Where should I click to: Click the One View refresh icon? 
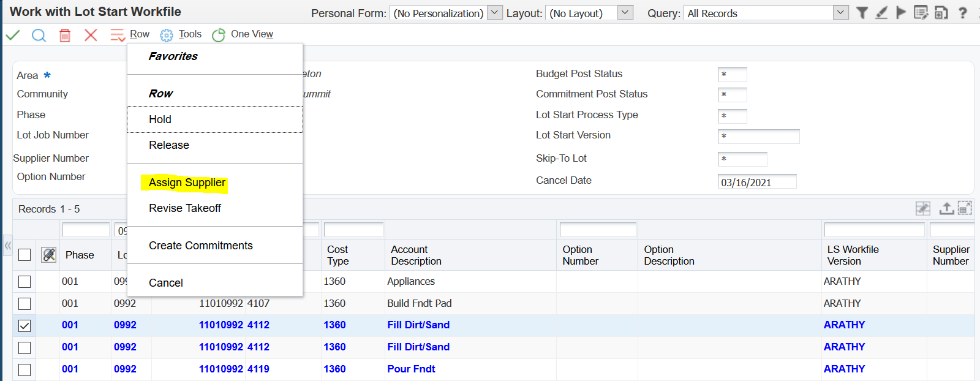219,35
